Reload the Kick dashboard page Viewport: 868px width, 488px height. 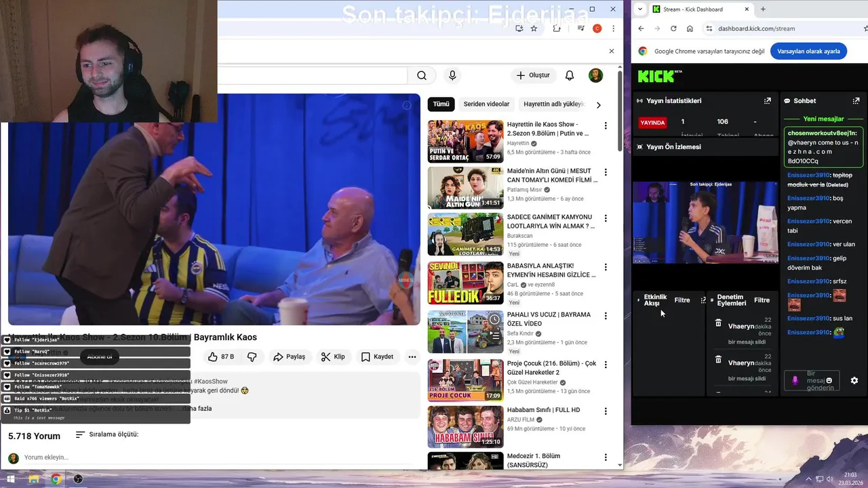tap(673, 28)
